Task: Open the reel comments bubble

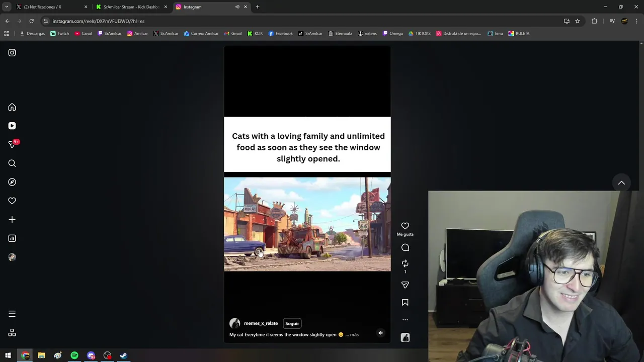Action: pyautogui.click(x=405, y=247)
